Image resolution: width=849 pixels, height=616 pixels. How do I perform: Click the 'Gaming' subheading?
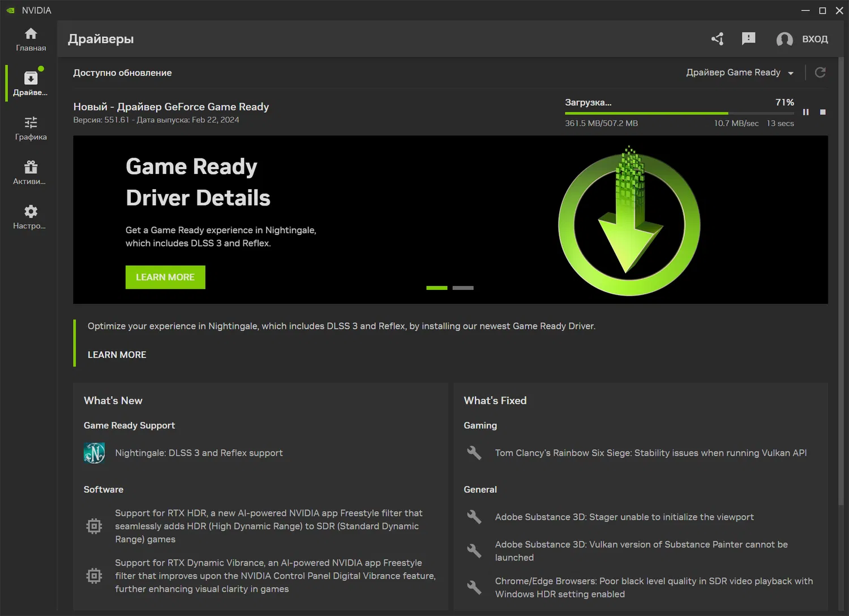(x=480, y=425)
